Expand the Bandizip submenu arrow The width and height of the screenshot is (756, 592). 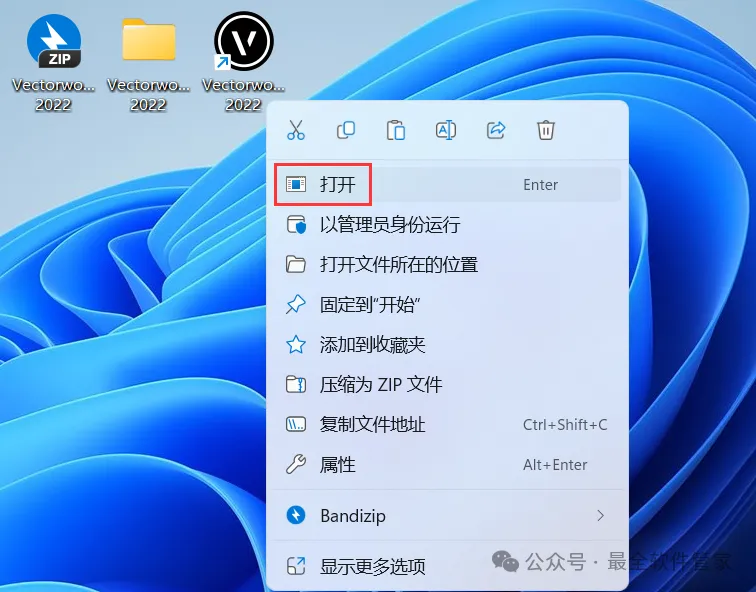[x=600, y=516]
